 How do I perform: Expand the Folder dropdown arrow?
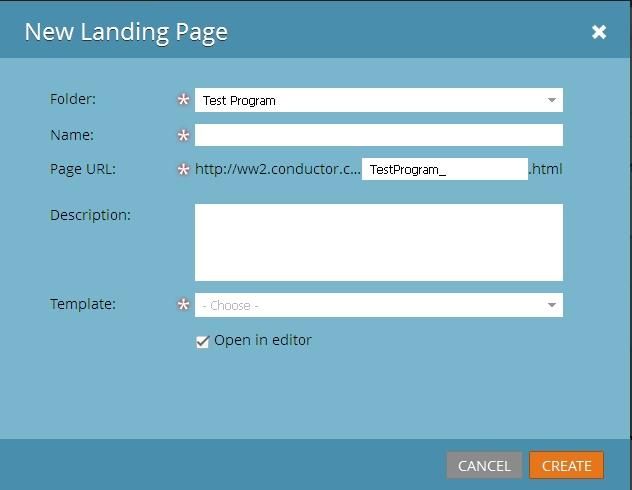tap(552, 100)
